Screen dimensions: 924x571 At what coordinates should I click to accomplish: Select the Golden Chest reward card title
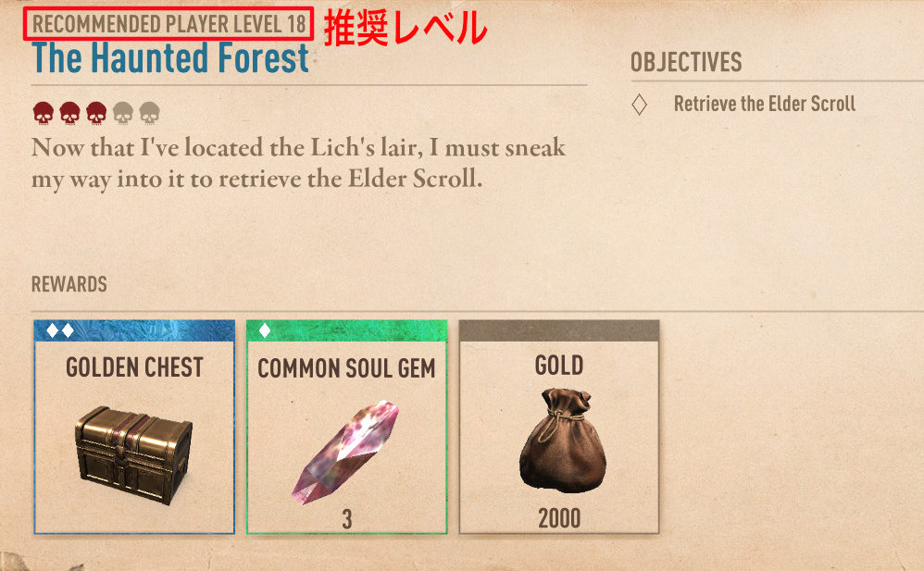134,367
